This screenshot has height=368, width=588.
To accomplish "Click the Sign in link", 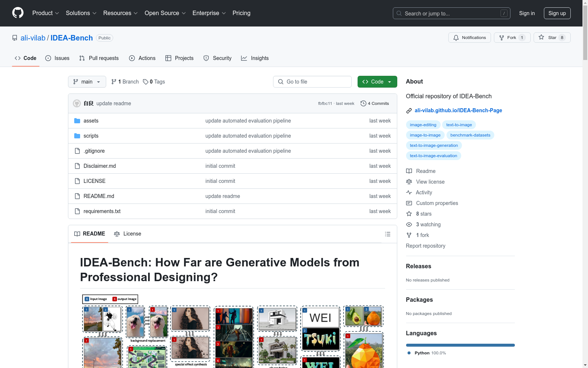I will point(527,13).
